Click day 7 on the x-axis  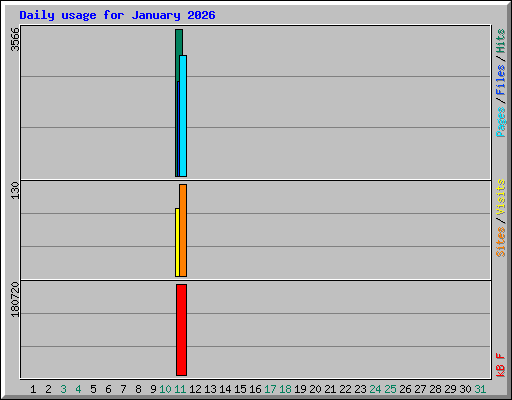123,389
